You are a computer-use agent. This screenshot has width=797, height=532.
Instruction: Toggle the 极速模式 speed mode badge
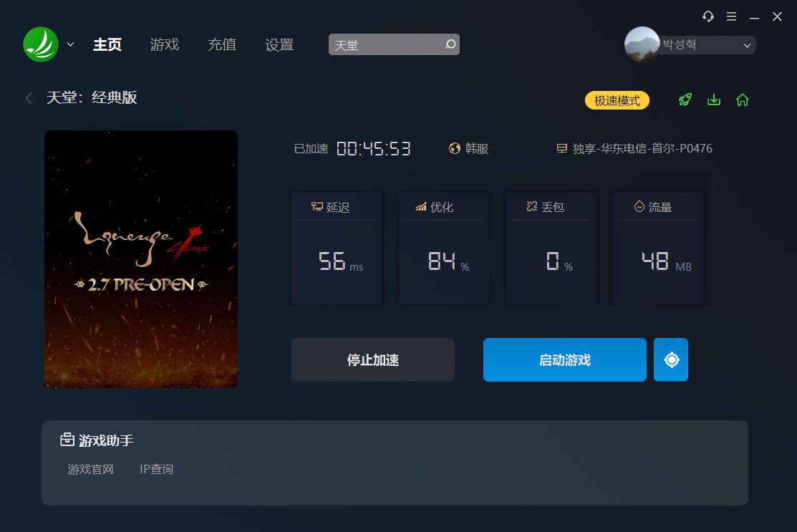617,100
